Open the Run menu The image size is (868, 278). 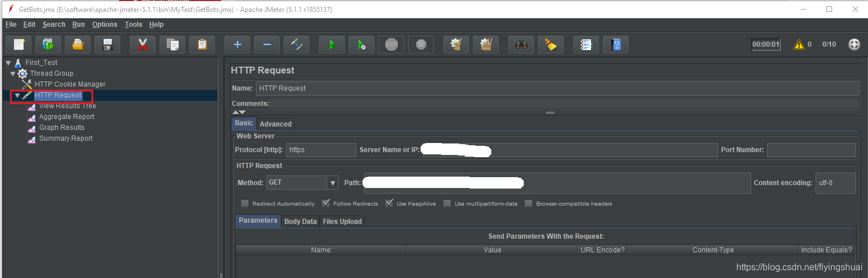[x=78, y=24]
